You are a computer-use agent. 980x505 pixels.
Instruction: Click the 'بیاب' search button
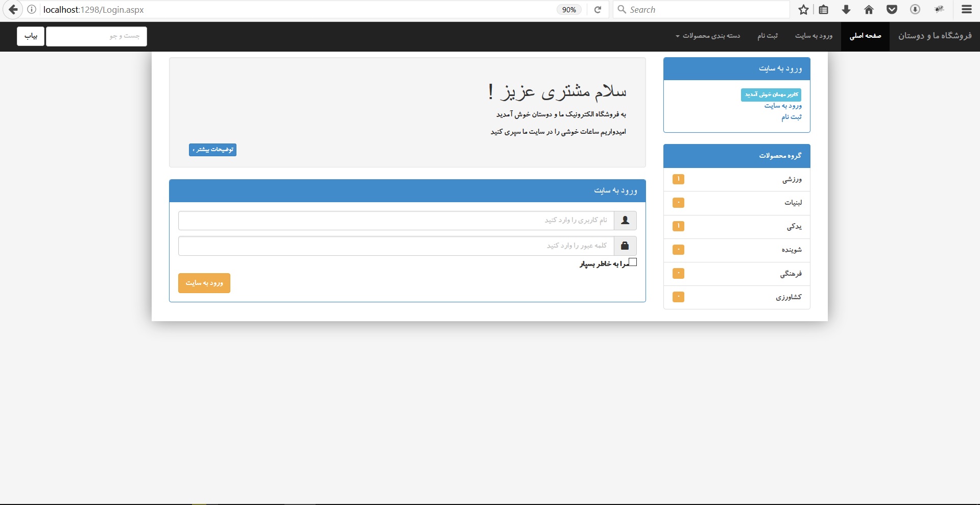tap(31, 36)
